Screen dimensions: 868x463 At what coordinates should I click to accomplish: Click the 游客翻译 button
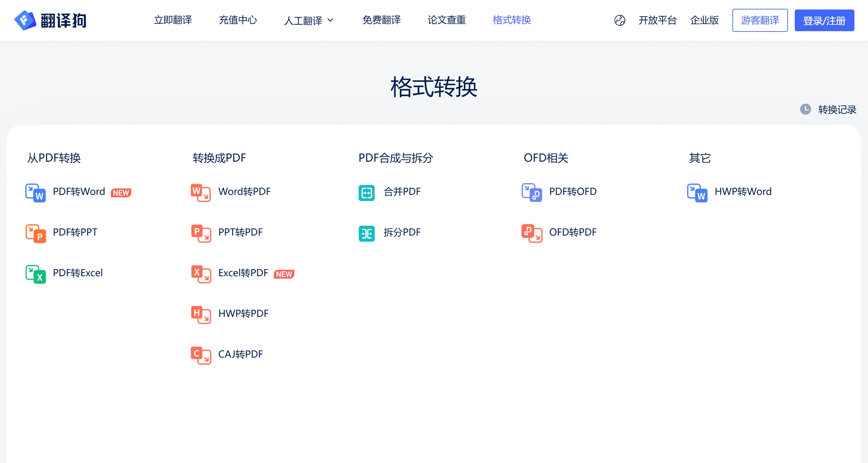(760, 20)
